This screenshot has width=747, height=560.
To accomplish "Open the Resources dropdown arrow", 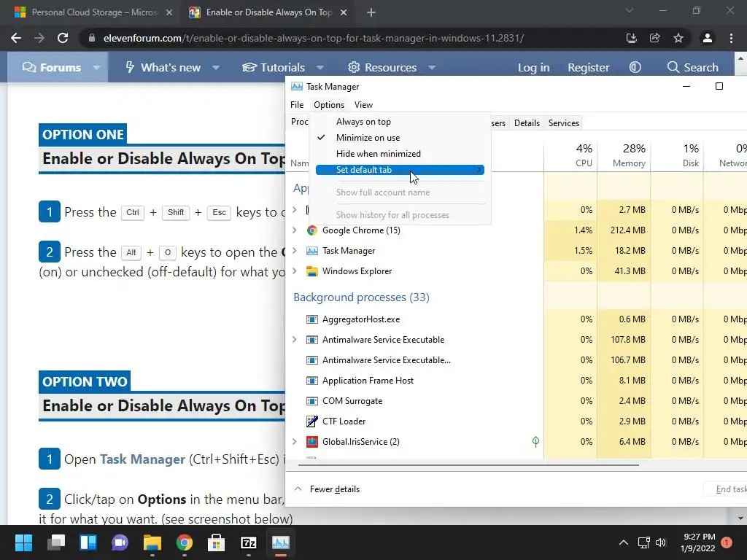I will (x=432, y=68).
